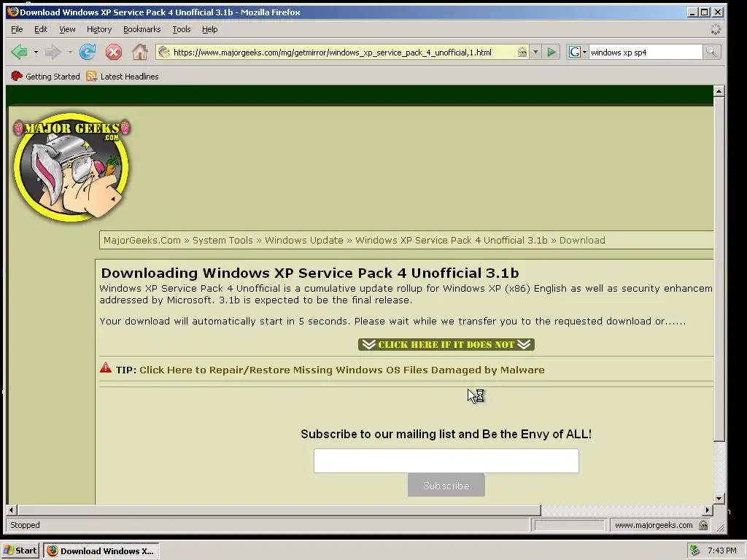Click the vertical scrollbar down arrow

coord(719,499)
